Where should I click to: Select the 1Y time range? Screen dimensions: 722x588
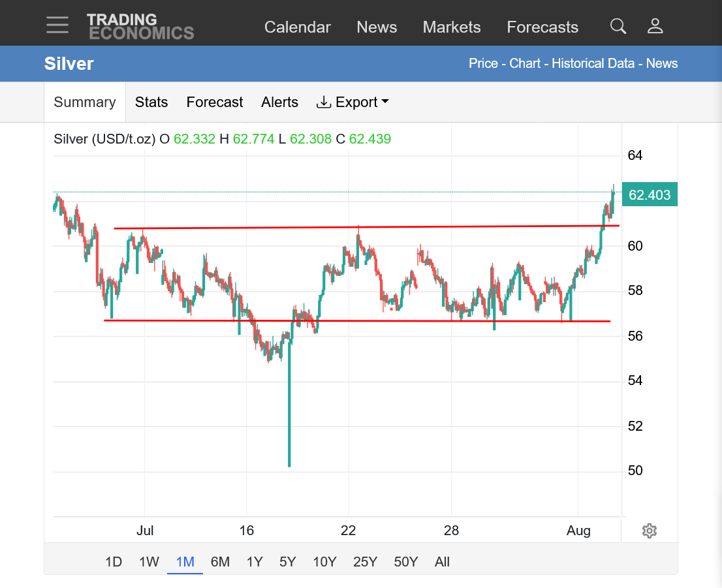tap(255, 562)
